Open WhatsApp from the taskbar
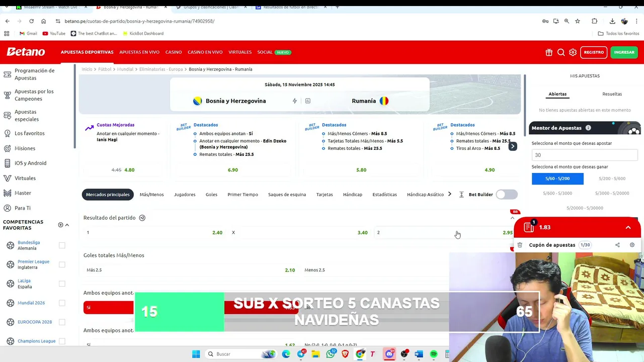Viewport: 644px width, 362px height. tap(331, 354)
